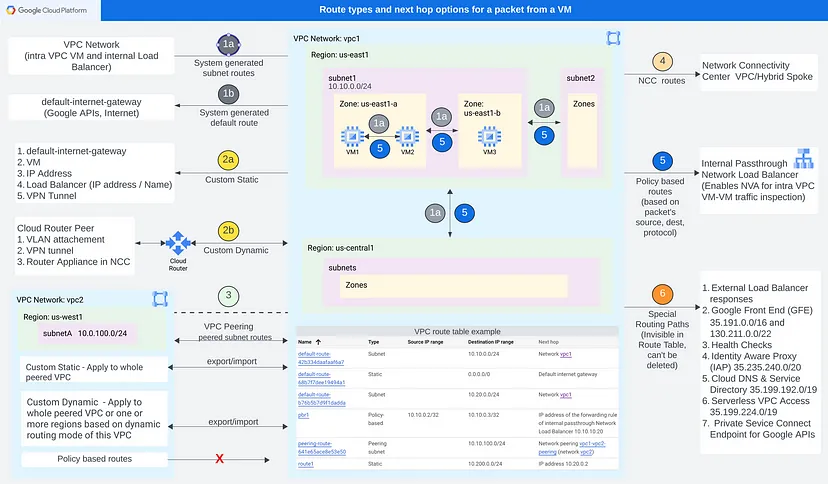Click the blue 5 badge above us-central1
Viewport: 828px width, 484px height.
pyautogui.click(x=464, y=213)
